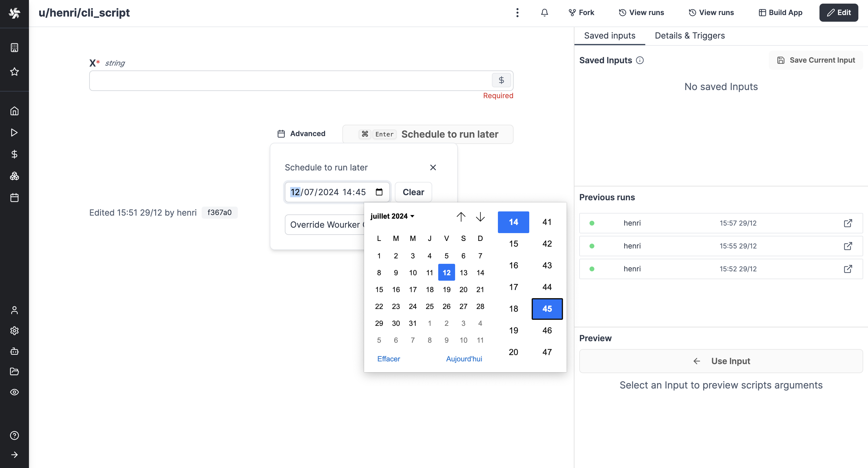Open the Variables dollar icon in the sidebar
This screenshot has width=868, height=468.
pos(14,154)
